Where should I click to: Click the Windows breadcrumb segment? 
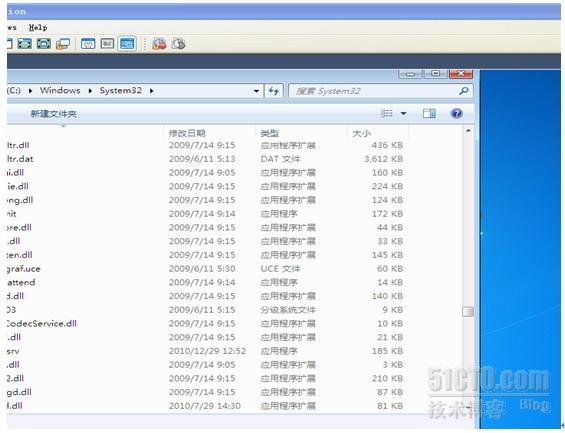click(x=60, y=90)
